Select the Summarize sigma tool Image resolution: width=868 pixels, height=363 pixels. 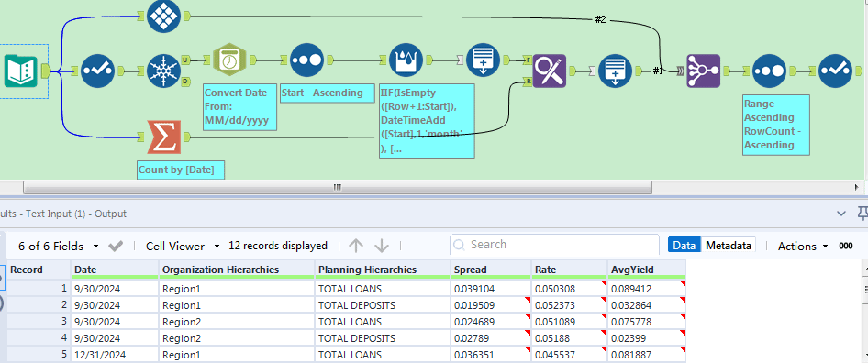164,137
